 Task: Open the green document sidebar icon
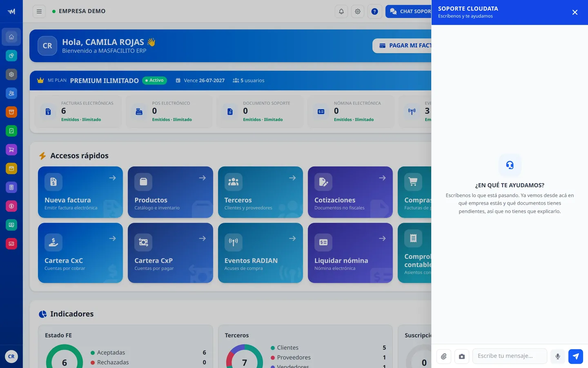(x=11, y=131)
